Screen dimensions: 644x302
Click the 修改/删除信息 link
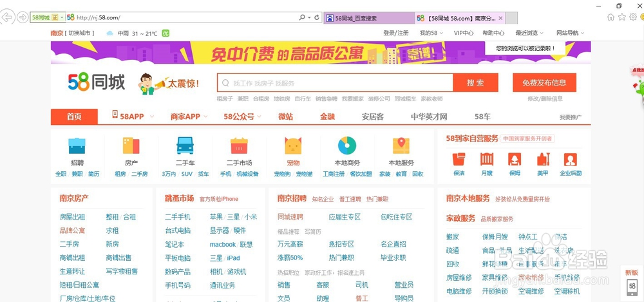(x=545, y=99)
